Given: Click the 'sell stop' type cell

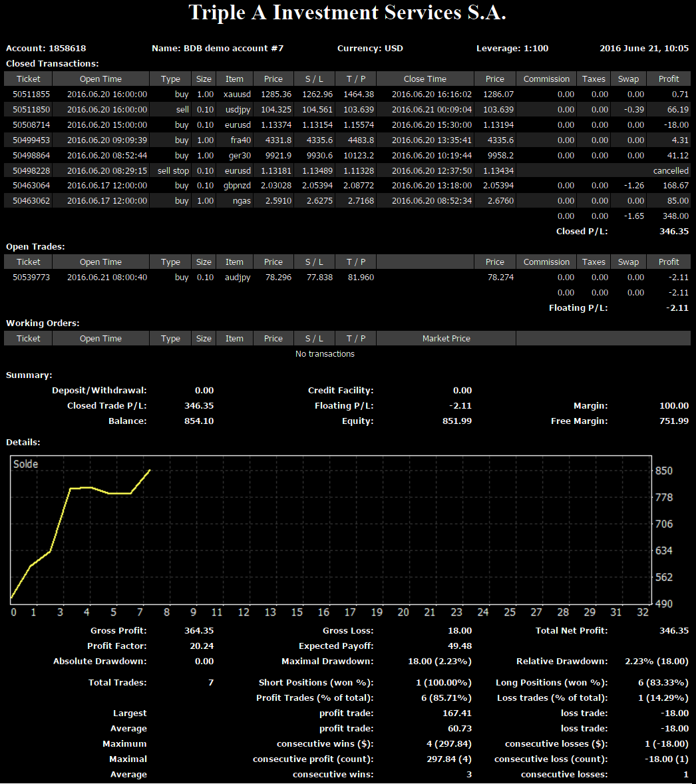Looking at the screenshot, I should point(173,170).
